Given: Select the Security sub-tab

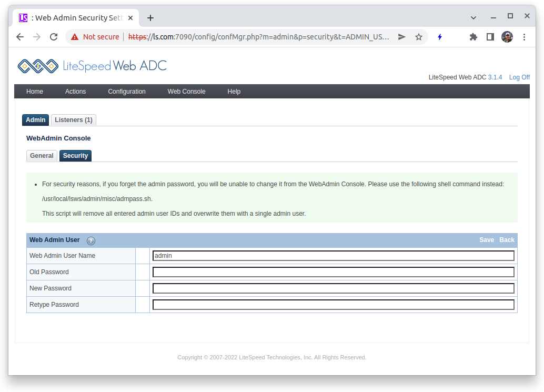Looking at the screenshot, I should [x=75, y=155].
